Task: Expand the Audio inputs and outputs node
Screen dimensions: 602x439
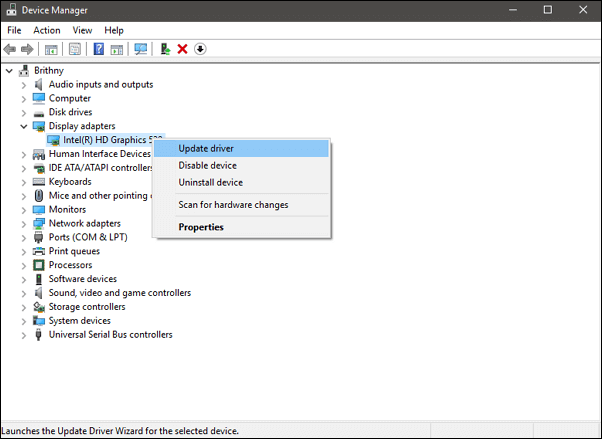Action: tap(24, 85)
